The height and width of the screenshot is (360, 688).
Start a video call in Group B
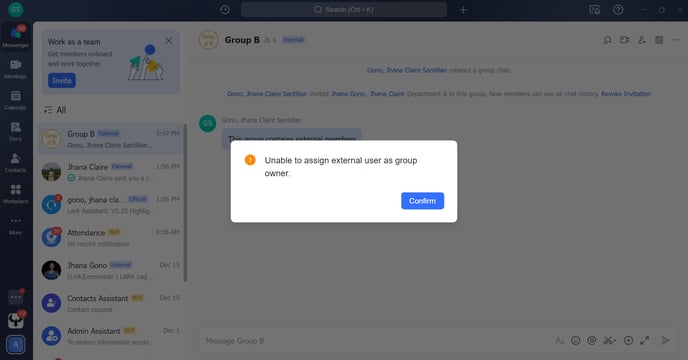pyautogui.click(x=624, y=40)
